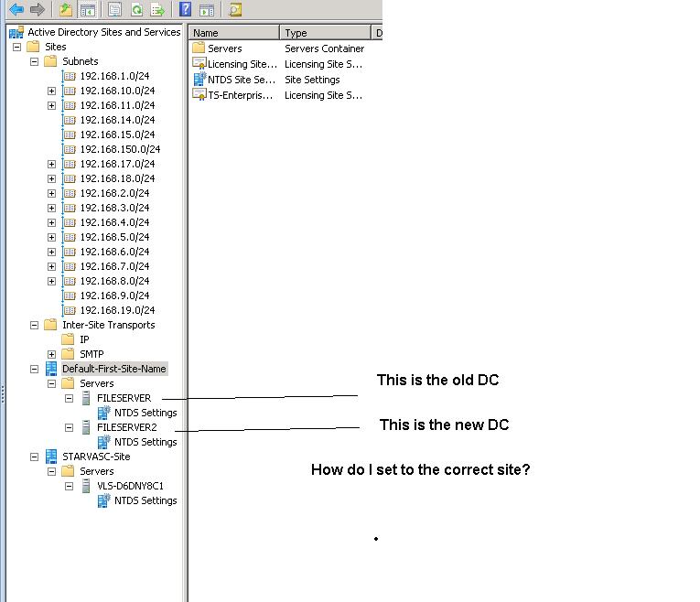
Task: Click the Refresh toolbar icon
Action: point(136,9)
